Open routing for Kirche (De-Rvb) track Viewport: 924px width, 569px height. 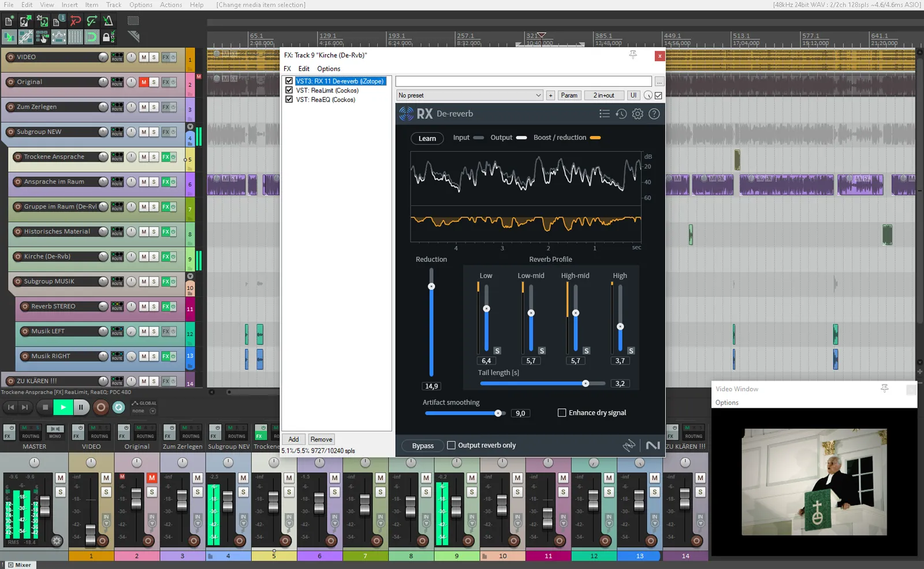pos(117,256)
